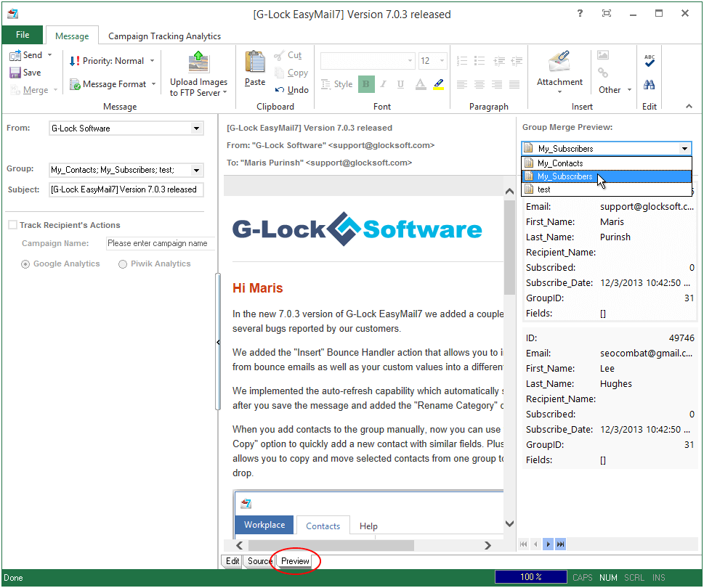Click the font color A icon
This screenshot has height=588, width=704.
tap(420, 84)
